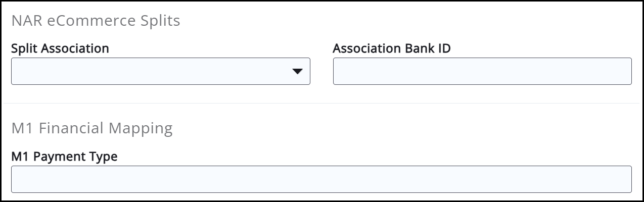Click inside the Association Bank ID field
This screenshot has width=644, height=202.
pos(482,71)
